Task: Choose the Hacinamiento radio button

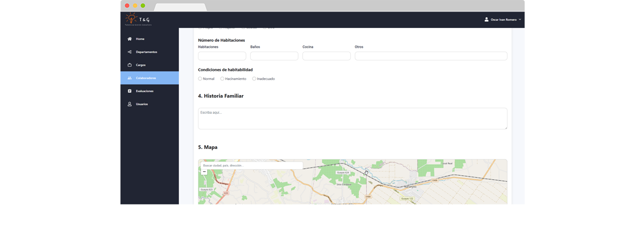Action: tap(222, 79)
